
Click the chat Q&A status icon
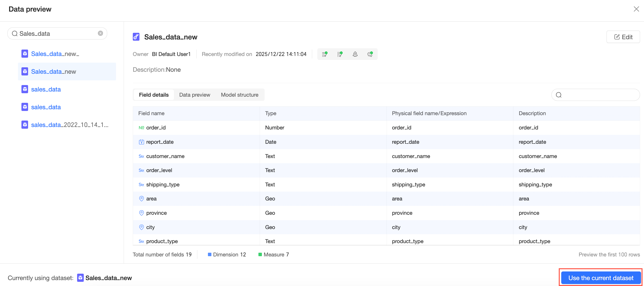coord(370,54)
